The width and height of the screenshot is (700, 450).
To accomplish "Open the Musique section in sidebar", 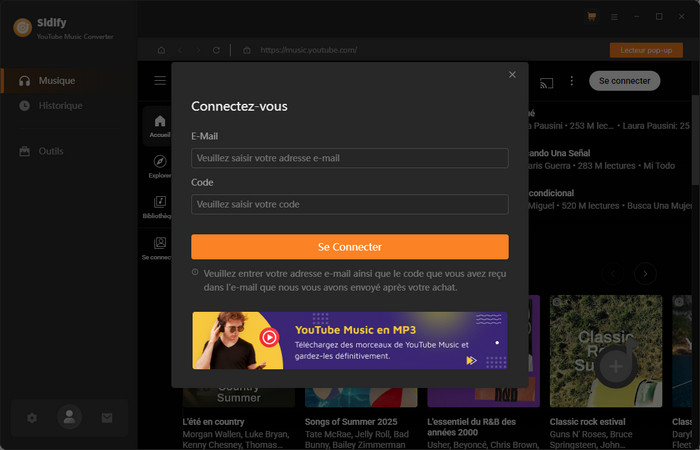I will [x=56, y=80].
